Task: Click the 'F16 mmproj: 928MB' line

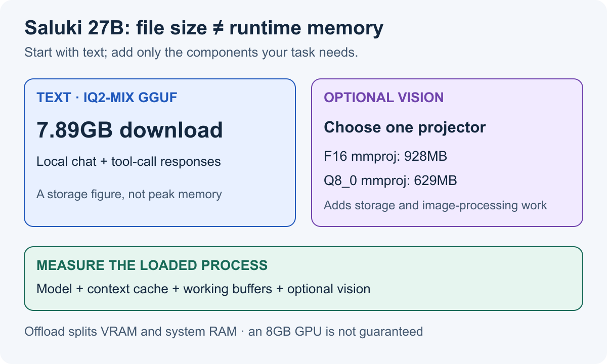Action: pyautogui.click(x=385, y=156)
